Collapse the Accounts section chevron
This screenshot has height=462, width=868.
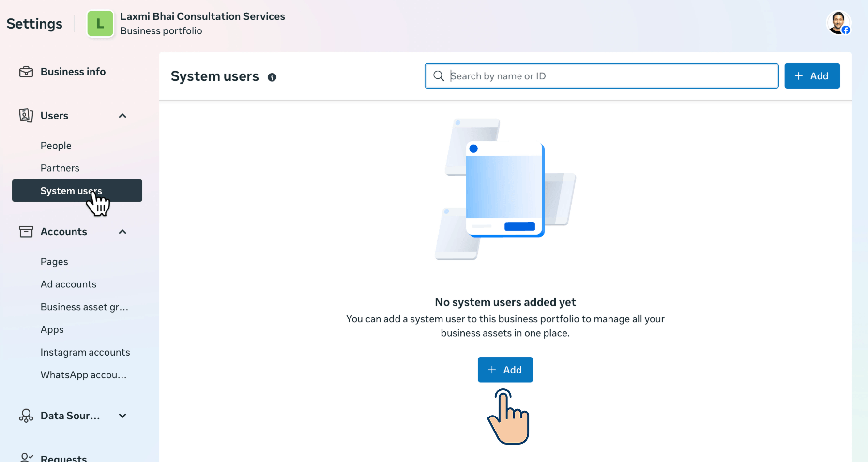(122, 232)
